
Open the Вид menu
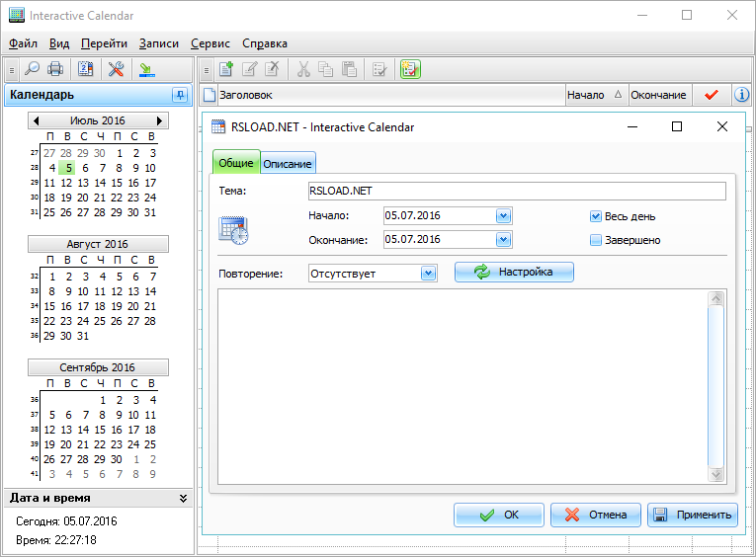pyautogui.click(x=59, y=43)
